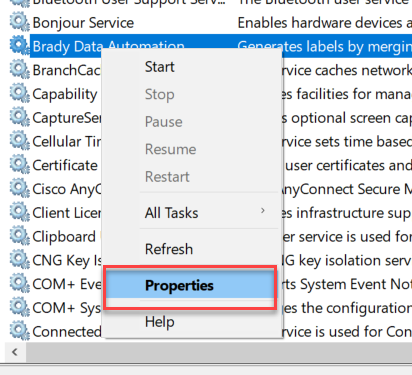Select the Bonjour Service row
The height and width of the screenshot is (375, 412).
[211, 23]
